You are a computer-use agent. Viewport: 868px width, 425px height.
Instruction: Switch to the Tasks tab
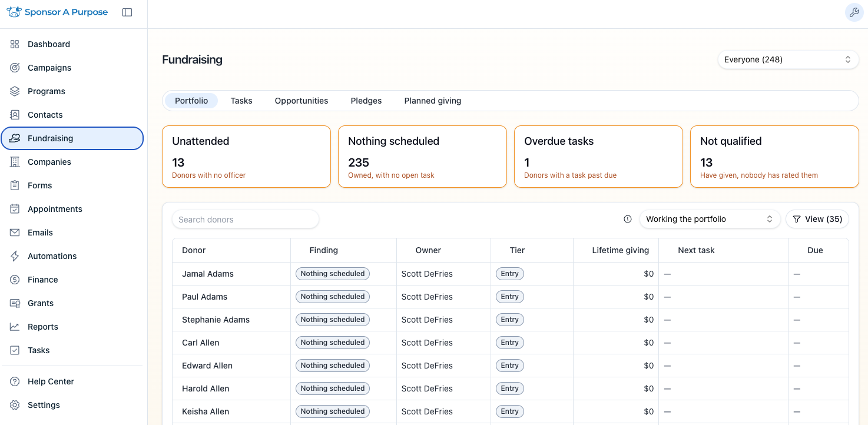click(241, 101)
